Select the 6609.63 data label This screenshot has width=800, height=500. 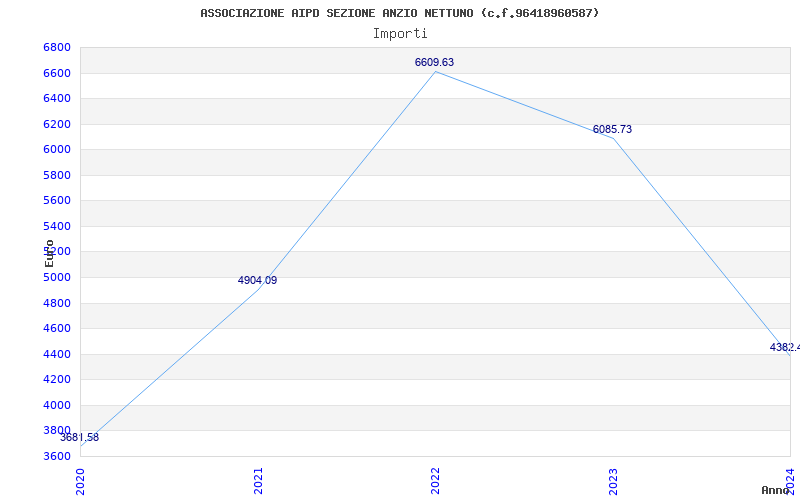tap(434, 62)
